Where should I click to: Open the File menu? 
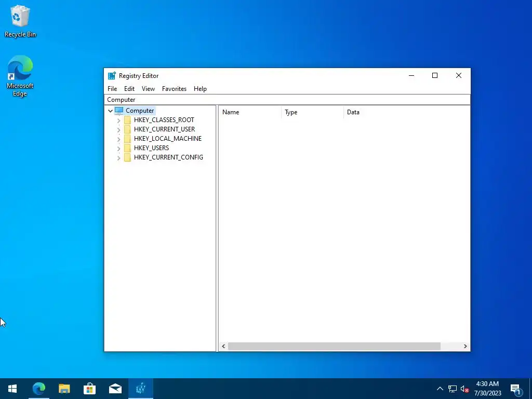click(x=112, y=89)
